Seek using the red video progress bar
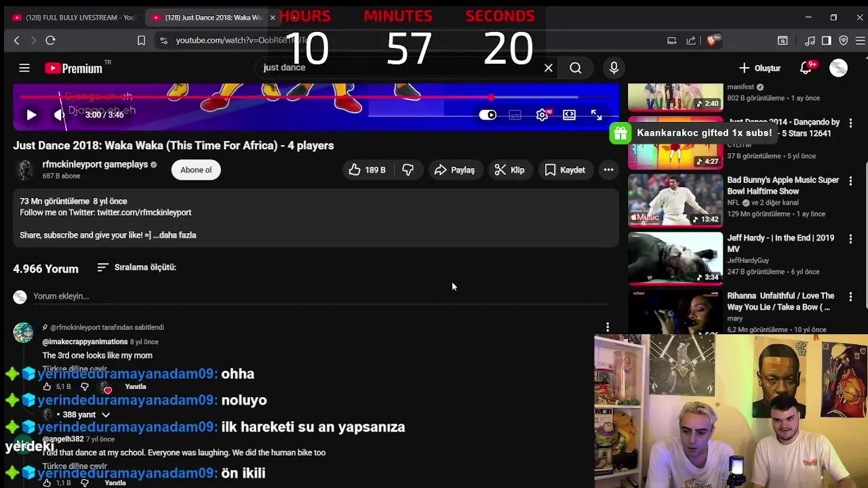 click(316, 98)
